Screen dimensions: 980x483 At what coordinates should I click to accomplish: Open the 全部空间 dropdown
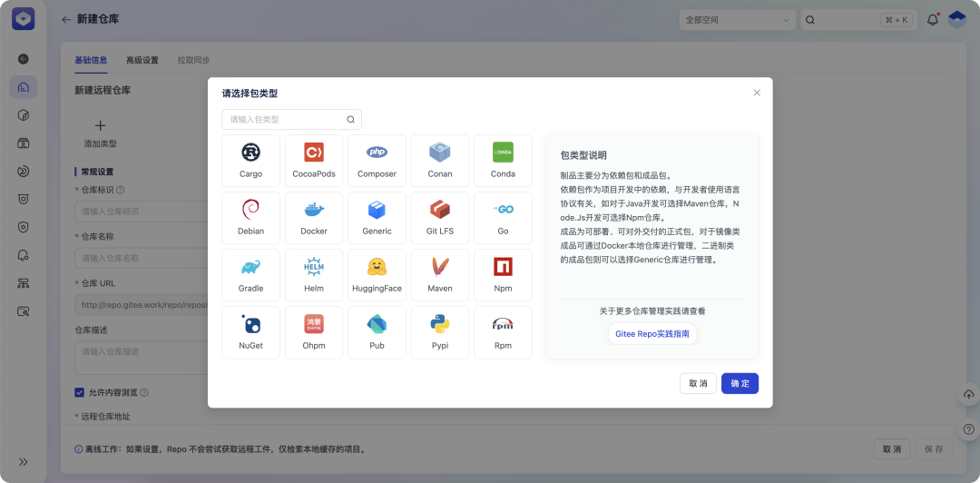click(x=737, y=20)
